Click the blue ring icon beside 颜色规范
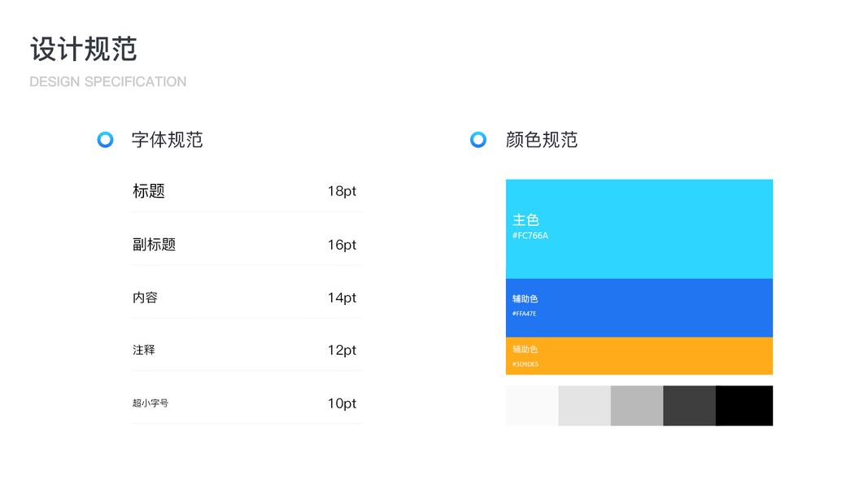Image resolution: width=868 pixels, height=488 pixels. pos(478,140)
